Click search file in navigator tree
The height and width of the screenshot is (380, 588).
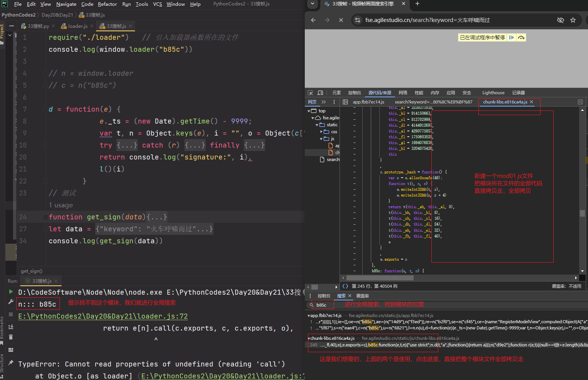click(333, 159)
